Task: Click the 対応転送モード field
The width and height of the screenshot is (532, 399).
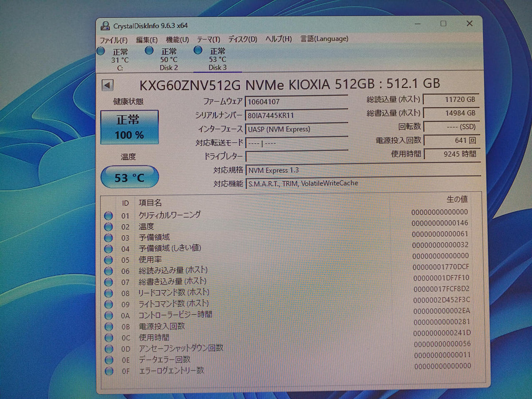Action: 296,143
